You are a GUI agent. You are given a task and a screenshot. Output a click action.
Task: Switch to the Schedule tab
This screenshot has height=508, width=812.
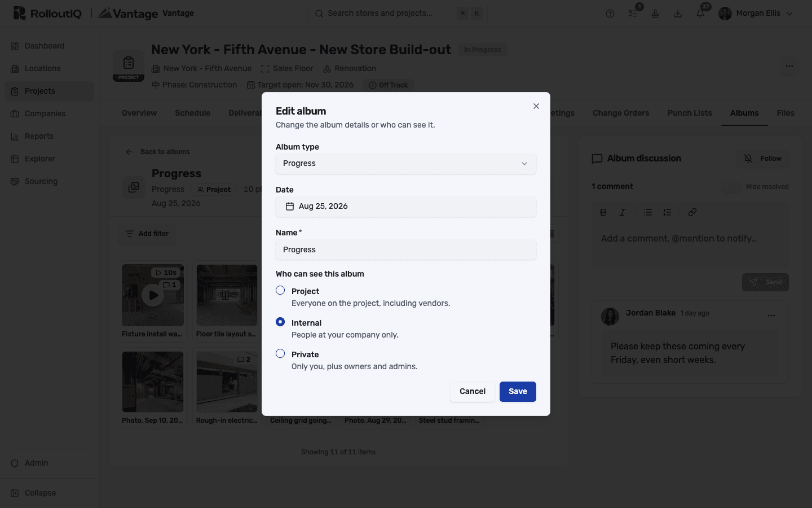pyautogui.click(x=193, y=113)
